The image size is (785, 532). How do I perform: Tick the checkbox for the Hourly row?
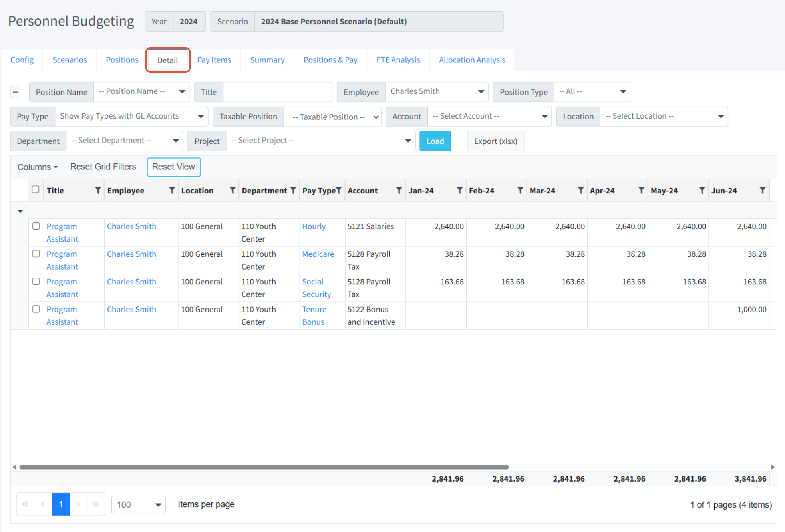point(36,226)
